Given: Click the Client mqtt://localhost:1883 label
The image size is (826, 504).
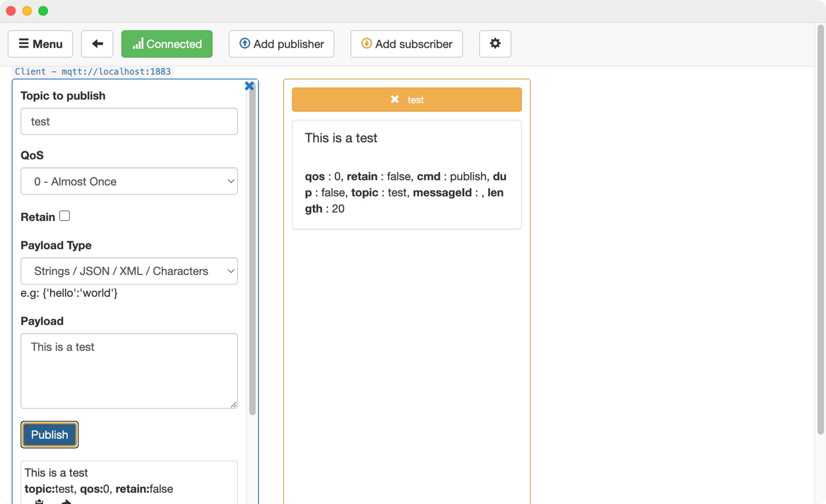Looking at the screenshot, I should coord(92,71).
